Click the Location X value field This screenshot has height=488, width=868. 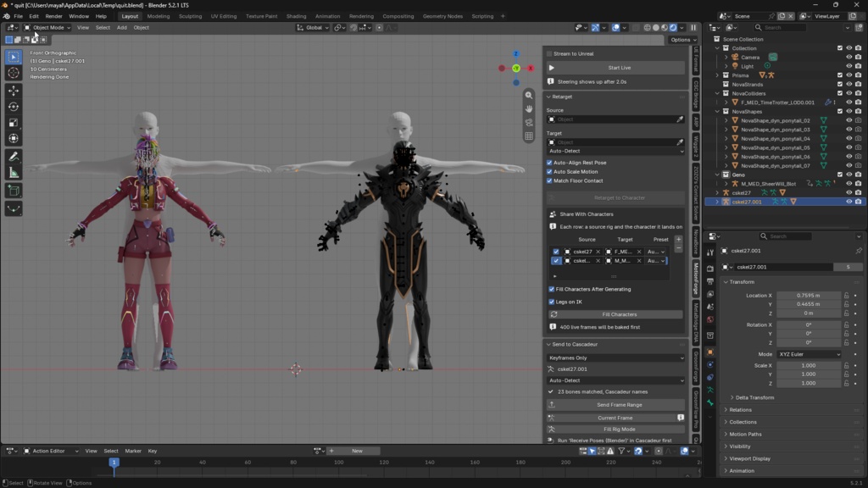pyautogui.click(x=809, y=296)
